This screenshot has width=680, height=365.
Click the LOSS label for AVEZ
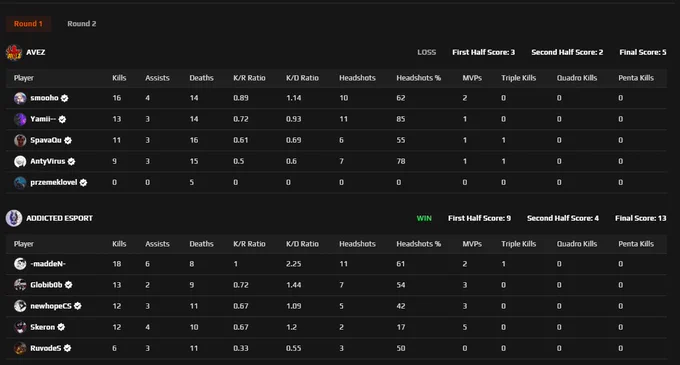(427, 52)
